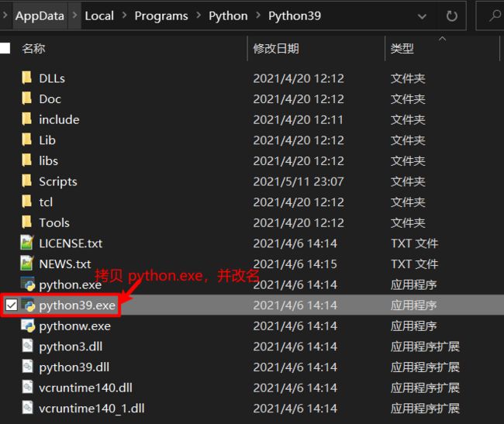Expand chevron between Programs and Python

198,16
